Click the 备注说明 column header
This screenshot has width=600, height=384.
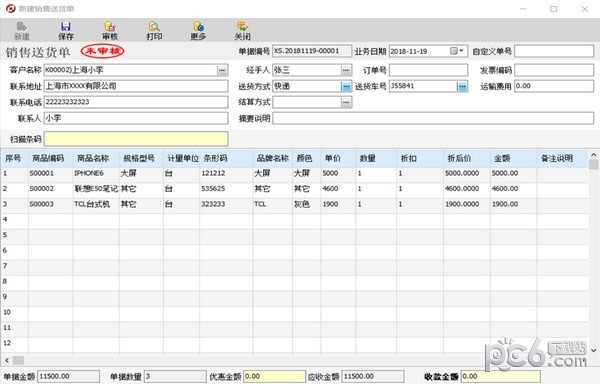coord(562,158)
